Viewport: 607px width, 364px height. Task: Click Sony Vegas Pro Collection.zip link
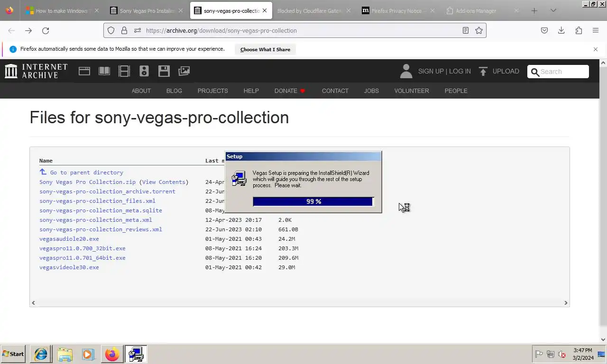click(87, 182)
